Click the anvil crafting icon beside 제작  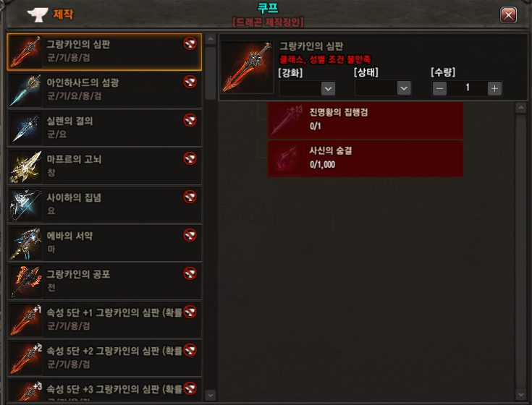click(x=38, y=14)
